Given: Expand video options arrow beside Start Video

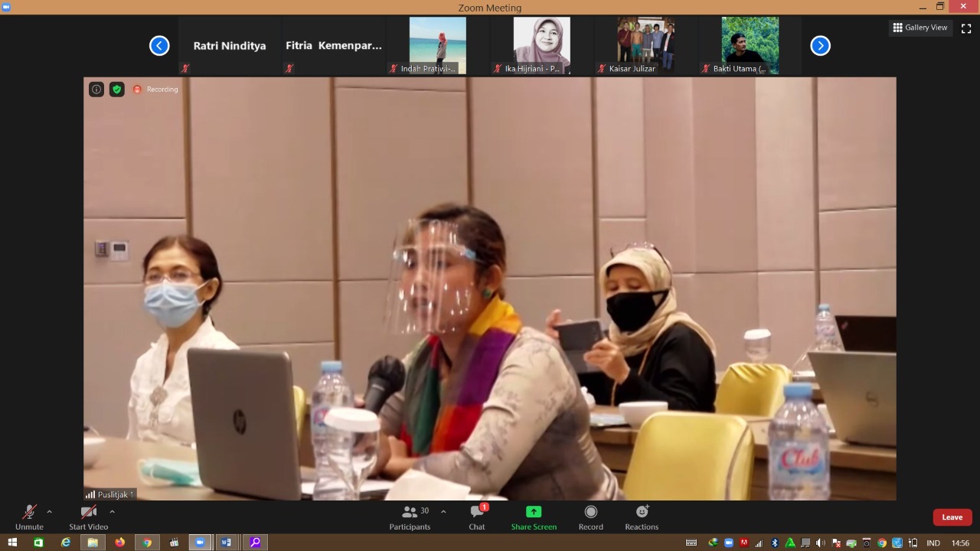Looking at the screenshot, I should [x=112, y=511].
